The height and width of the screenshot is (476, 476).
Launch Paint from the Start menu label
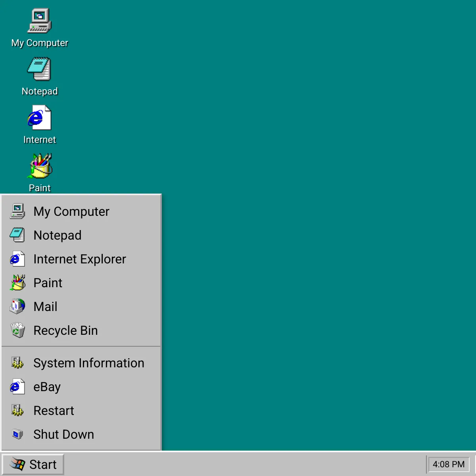pyautogui.click(x=48, y=283)
